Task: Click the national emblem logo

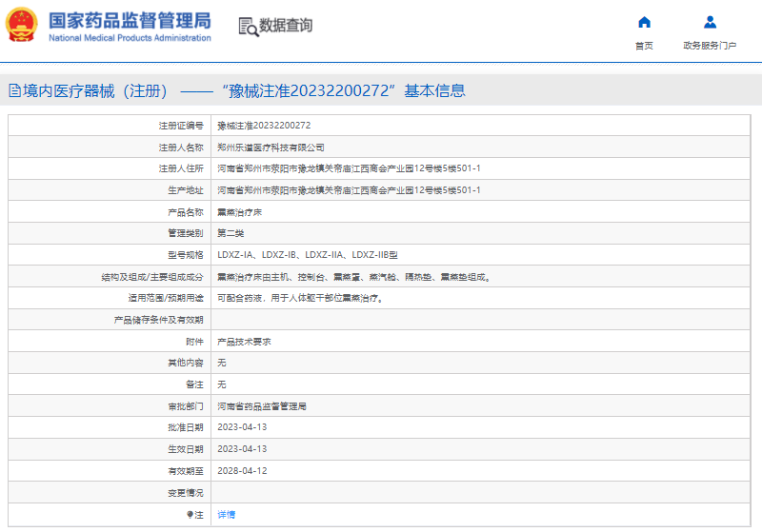Action: (x=21, y=25)
